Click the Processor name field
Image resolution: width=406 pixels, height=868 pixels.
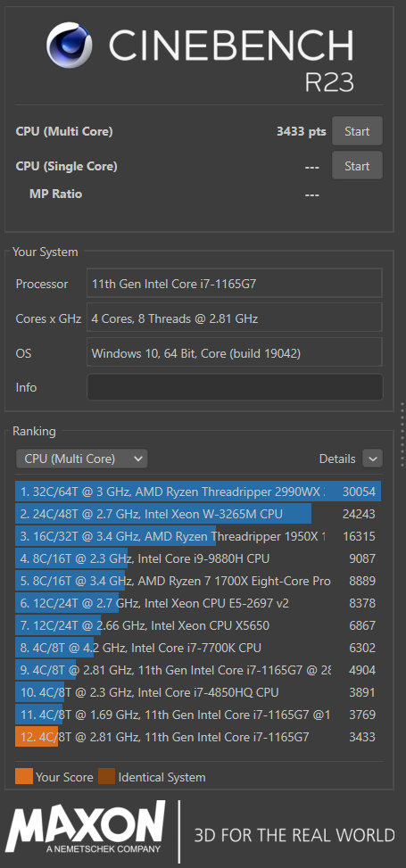(x=235, y=283)
